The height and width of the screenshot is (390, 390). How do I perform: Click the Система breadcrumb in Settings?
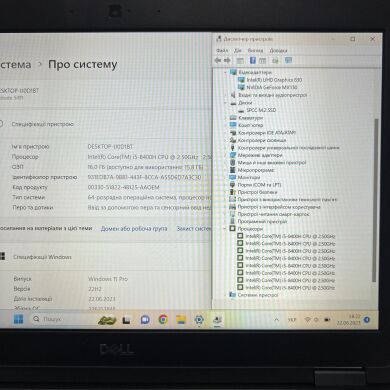(16, 64)
